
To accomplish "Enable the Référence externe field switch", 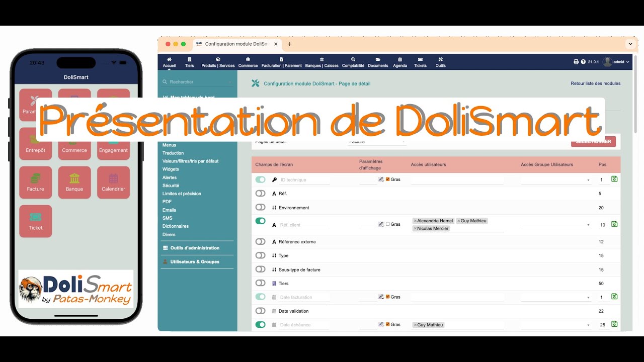I will tap(260, 241).
